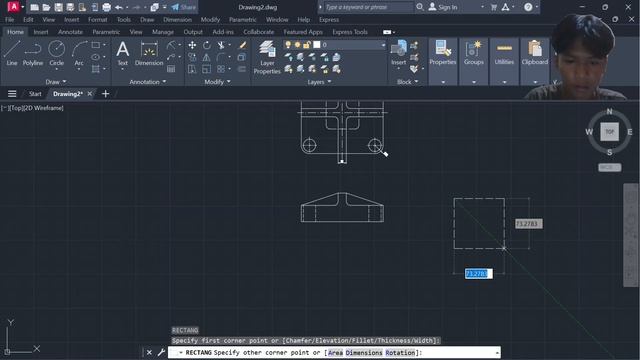Click the Save icon in quick access toolbar
Viewport: 640px width, 360px height.
[x=58, y=7]
